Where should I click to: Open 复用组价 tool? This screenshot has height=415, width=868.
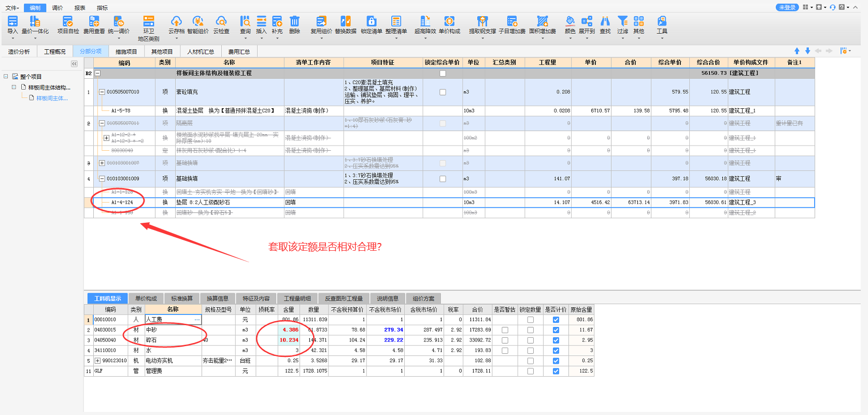[321, 21]
